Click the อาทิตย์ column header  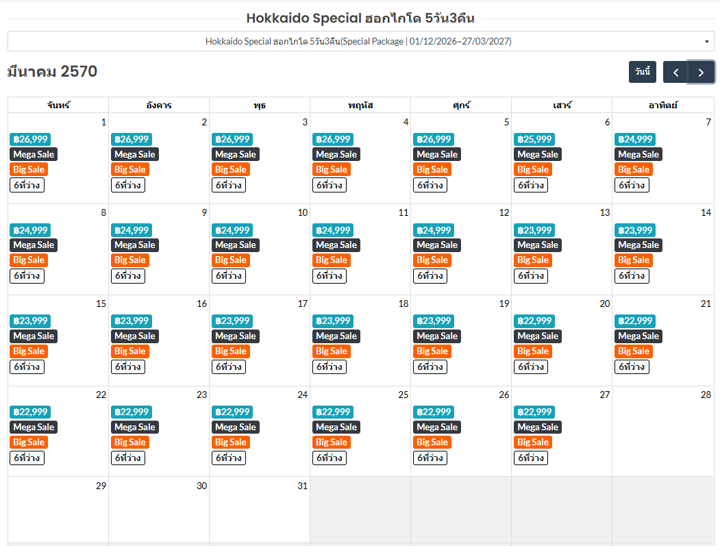[663, 105]
